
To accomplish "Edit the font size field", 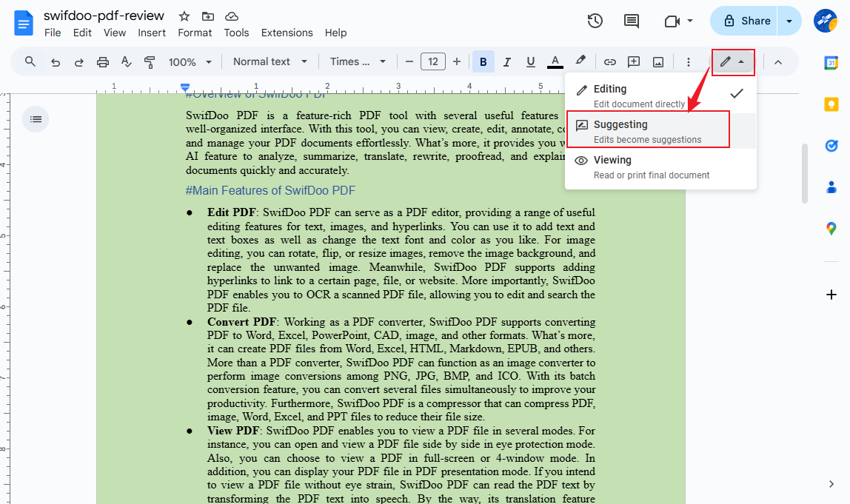I will pos(433,61).
